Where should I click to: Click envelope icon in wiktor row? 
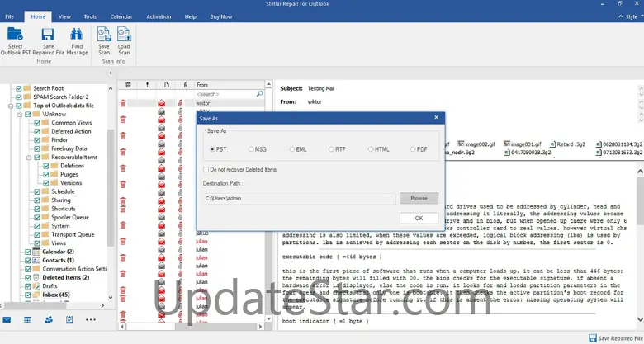coord(161,103)
